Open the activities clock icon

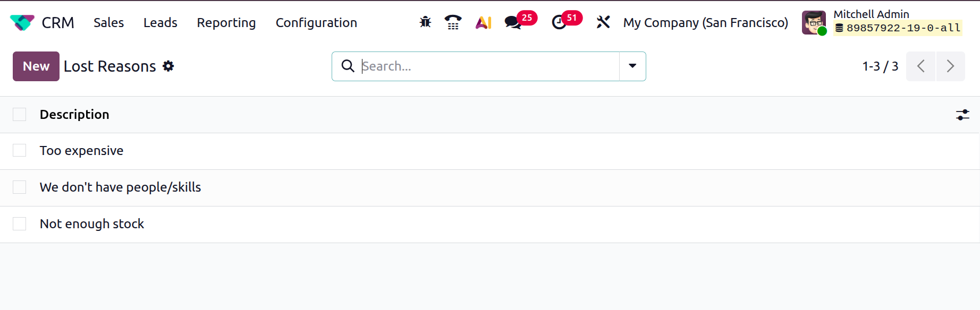pyautogui.click(x=559, y=22)
